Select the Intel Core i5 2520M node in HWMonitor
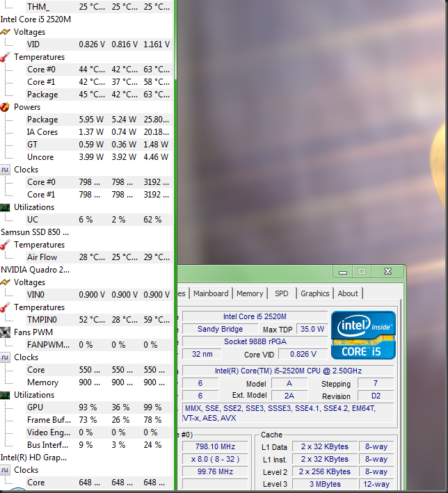Viewport: 448px width, 493px height. click(35, 19)
